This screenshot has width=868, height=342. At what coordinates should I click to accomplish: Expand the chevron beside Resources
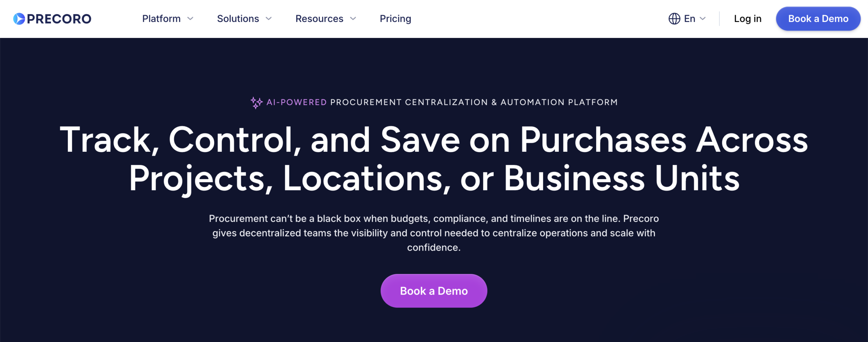(353, 19)
